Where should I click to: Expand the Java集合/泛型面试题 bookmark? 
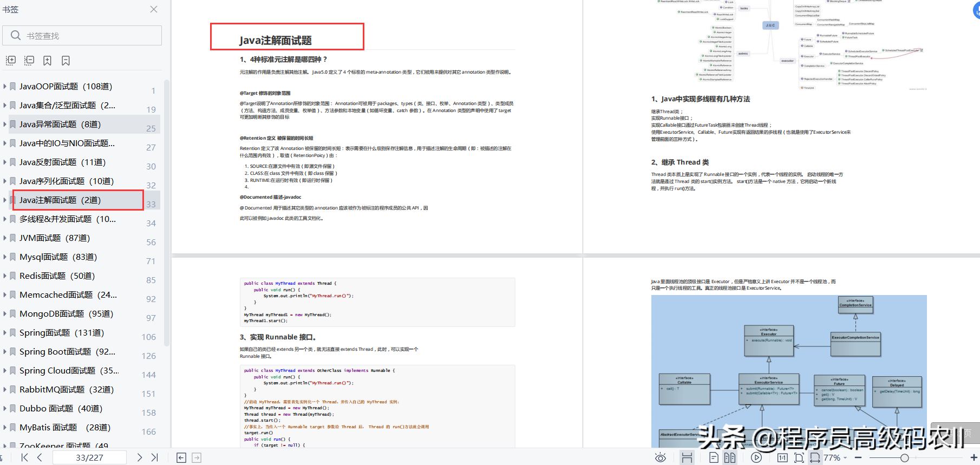click(5, 105)
